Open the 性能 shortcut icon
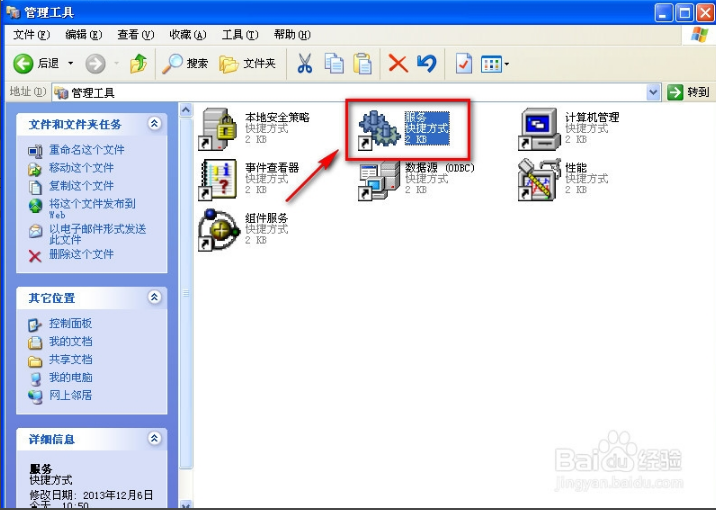 [540, 180]
